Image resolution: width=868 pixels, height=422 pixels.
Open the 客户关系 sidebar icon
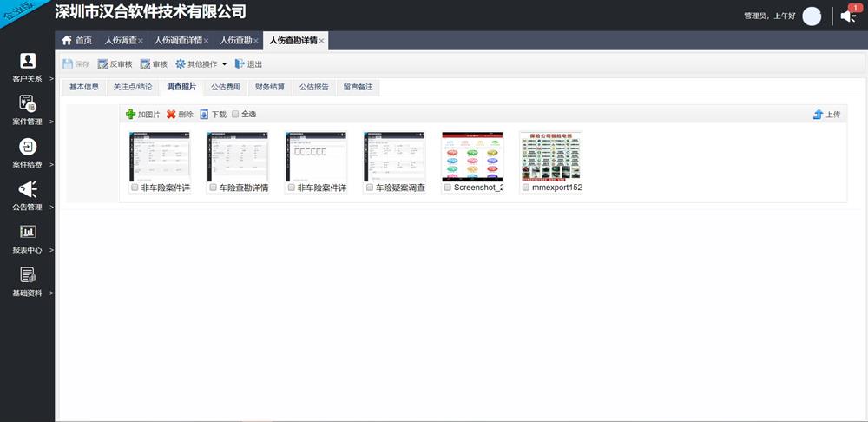[x=28, y=61]
